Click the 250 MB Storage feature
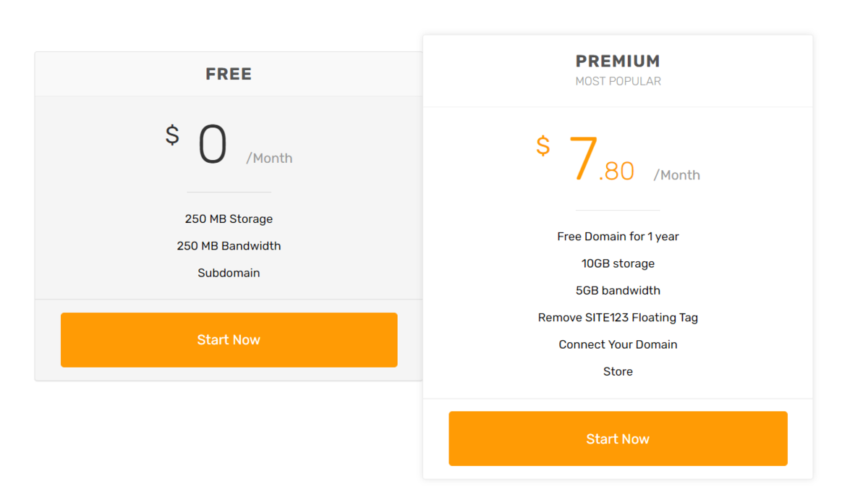868x495 pixels. point(229,219)
